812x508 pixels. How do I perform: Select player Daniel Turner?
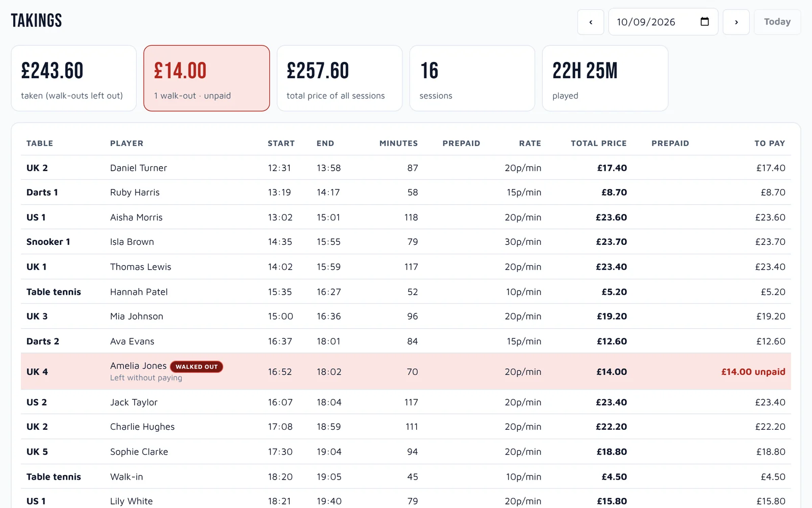point(139,168)
